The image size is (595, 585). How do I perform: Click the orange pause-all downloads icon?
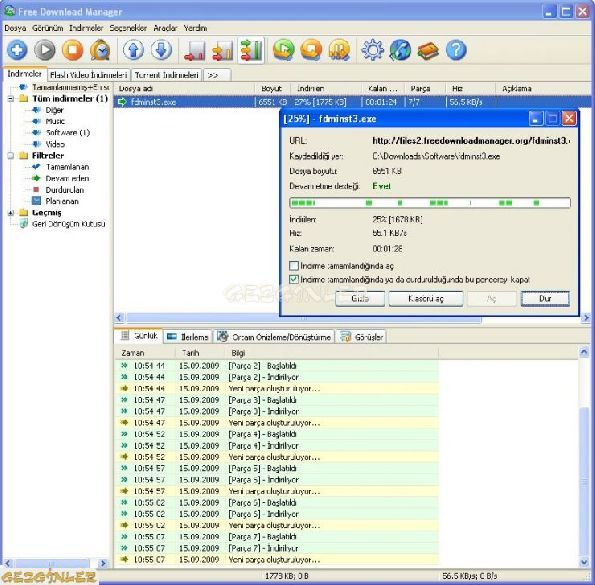[x=339, y=50]
